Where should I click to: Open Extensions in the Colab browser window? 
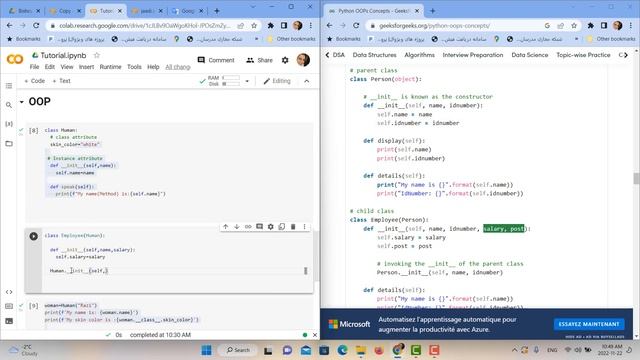(x=270, y=25)
